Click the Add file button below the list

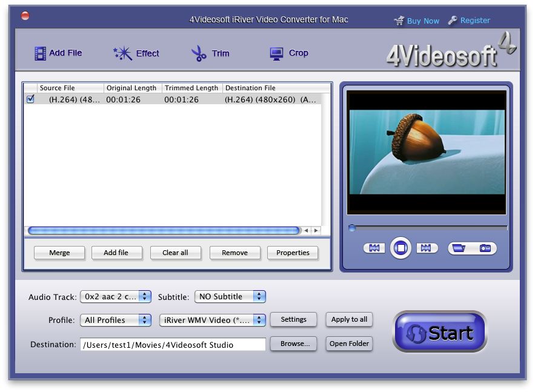(116, 253)
